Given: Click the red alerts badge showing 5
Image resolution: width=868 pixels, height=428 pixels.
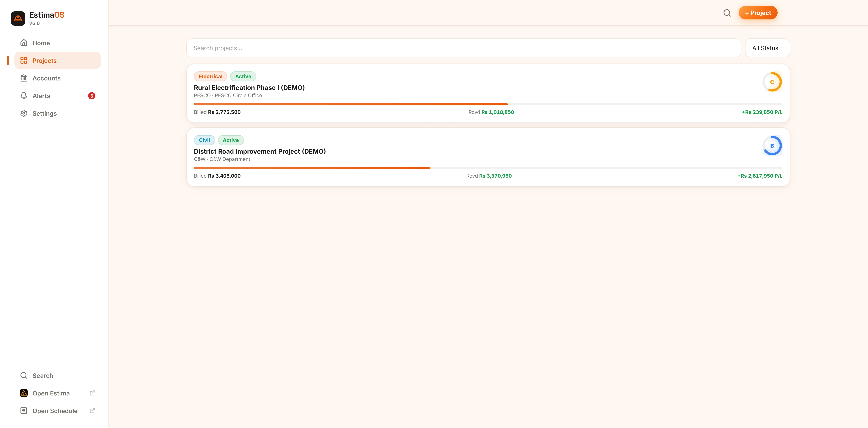Looking at the screenshot, I should tap(92, 96).
